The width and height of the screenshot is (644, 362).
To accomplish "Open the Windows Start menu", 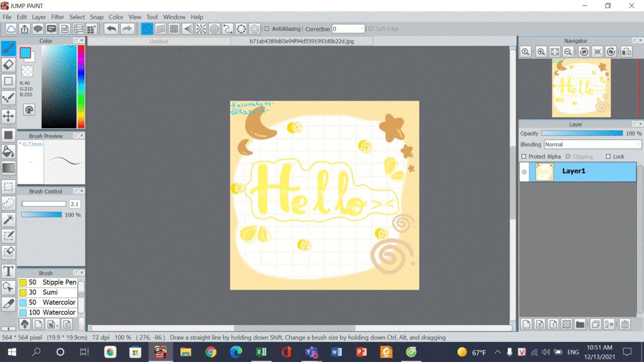I will (12, 352).
